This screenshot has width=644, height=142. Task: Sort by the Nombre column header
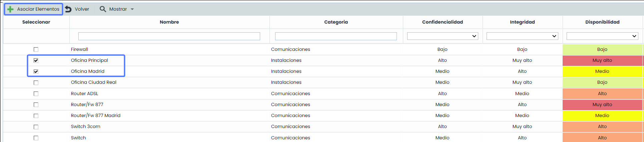(x=169, y=22)
